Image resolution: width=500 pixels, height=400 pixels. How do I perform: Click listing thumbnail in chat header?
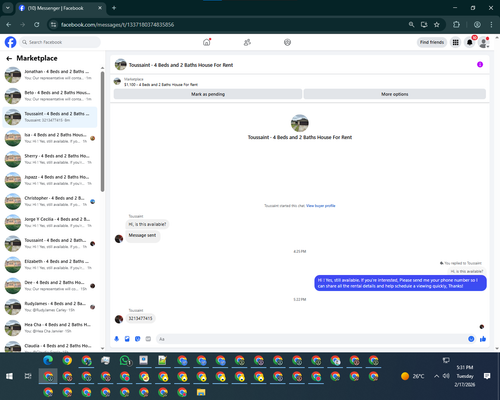(121, 65)
